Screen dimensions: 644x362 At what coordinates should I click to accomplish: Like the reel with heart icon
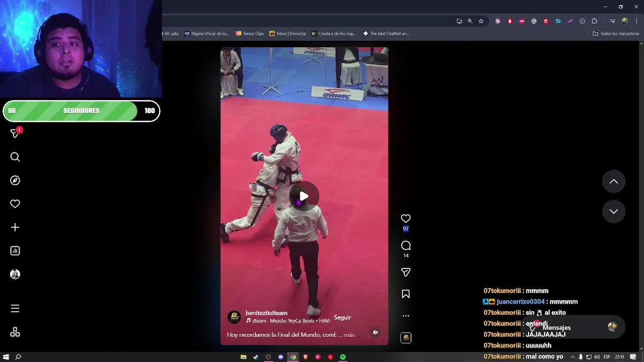406,219
